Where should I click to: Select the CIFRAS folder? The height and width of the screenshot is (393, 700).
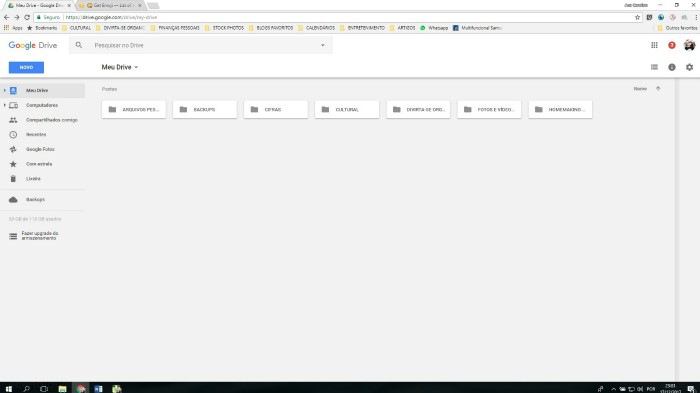(x=276, y=109)
